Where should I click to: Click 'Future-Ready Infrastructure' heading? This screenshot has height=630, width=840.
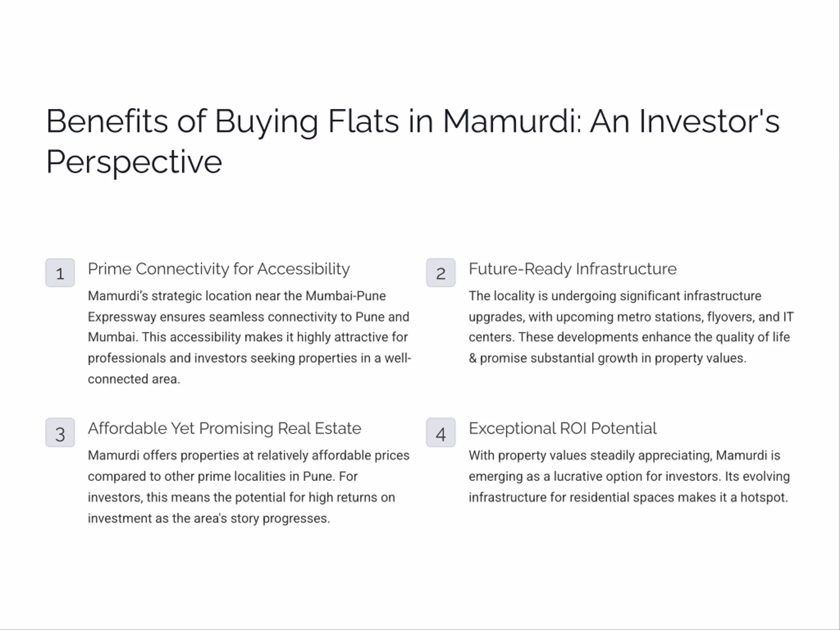[x=573, y=269]
